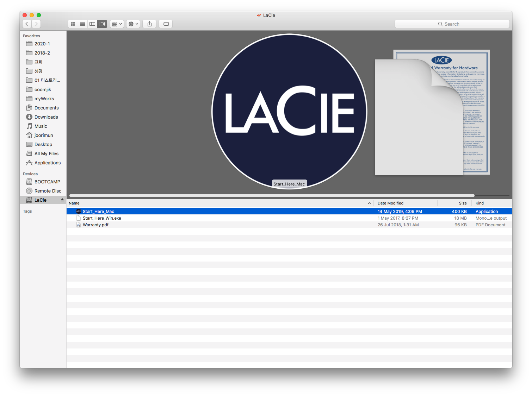Select the Warranty.pdf file row
Viewport: 532px width, 396px height.
(289, 225)
